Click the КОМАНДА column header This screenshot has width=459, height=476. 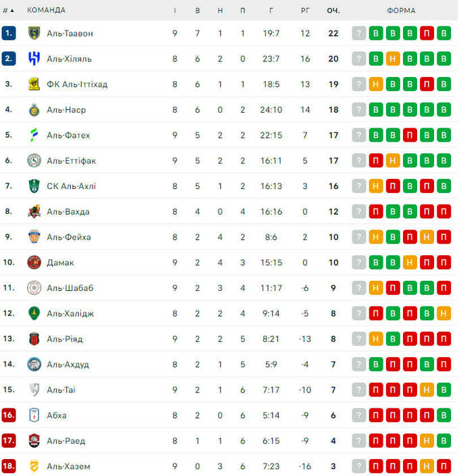tap(46, 10)
